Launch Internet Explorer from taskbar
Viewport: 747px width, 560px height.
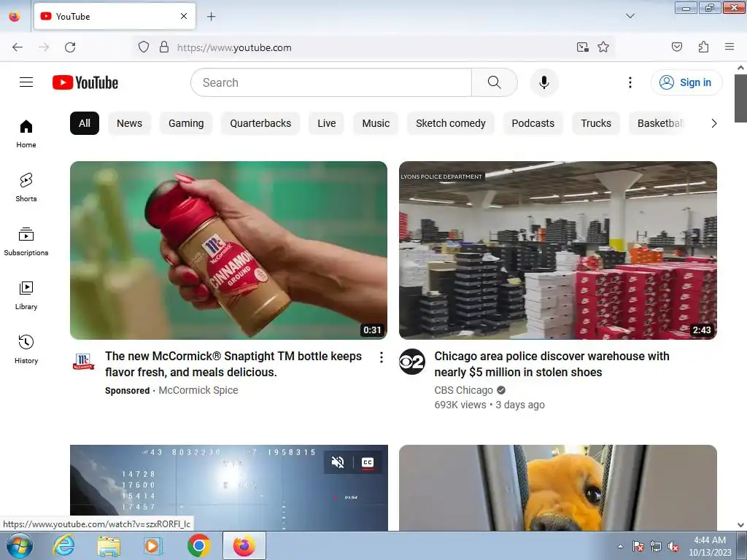pyautogui.click(x=64, y=546)
